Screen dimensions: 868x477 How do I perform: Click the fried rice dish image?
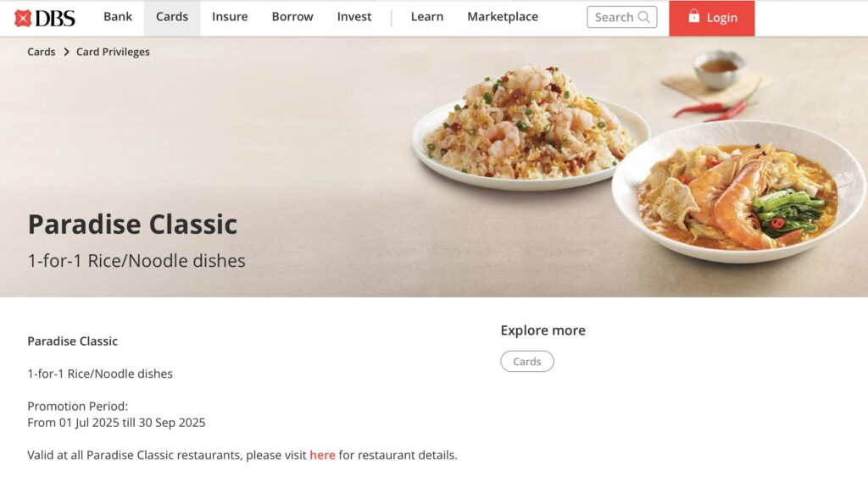click(x=530, y=127)
